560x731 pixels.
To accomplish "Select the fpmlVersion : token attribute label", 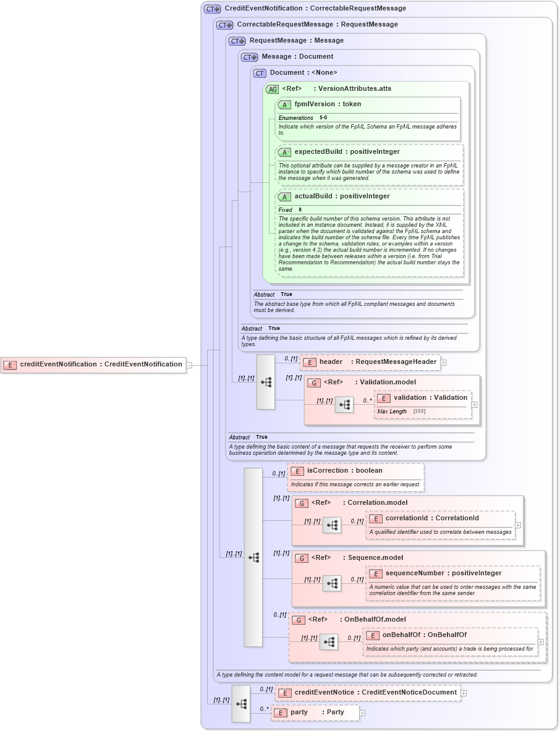I will coord(328,104).
